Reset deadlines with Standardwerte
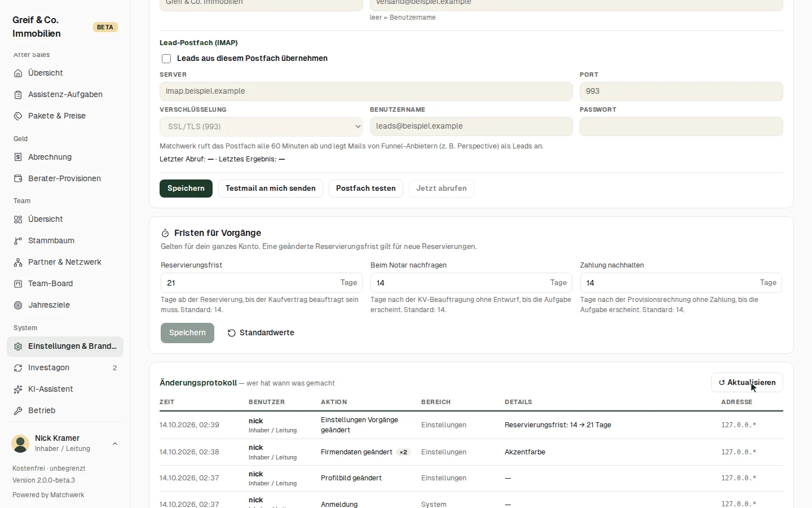 261,333
